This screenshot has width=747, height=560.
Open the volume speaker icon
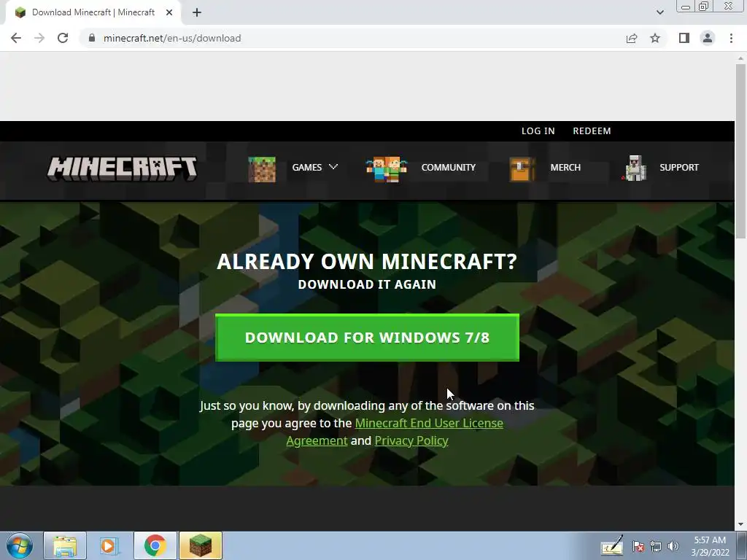pyautogui.click(x=673, y=546)
